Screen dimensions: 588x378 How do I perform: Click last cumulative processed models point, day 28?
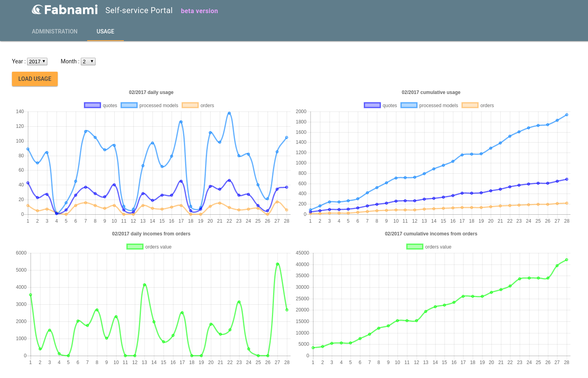[x=567, y=115]
